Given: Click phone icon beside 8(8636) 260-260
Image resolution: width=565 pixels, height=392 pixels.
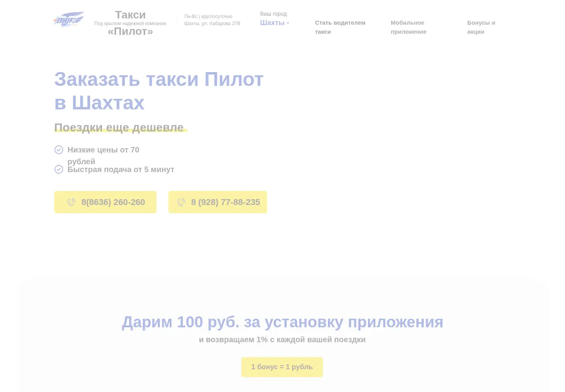Looking at the screenshot, I should (x=71, y=202).
